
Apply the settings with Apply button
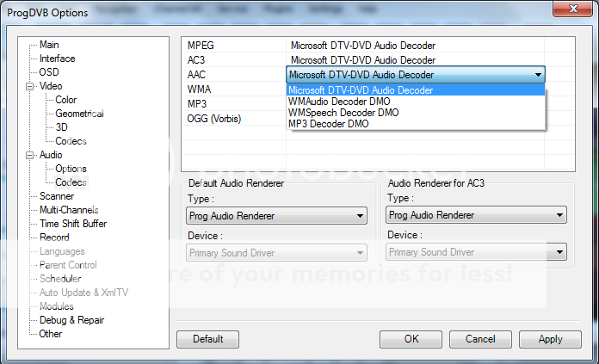coord(550,339)
